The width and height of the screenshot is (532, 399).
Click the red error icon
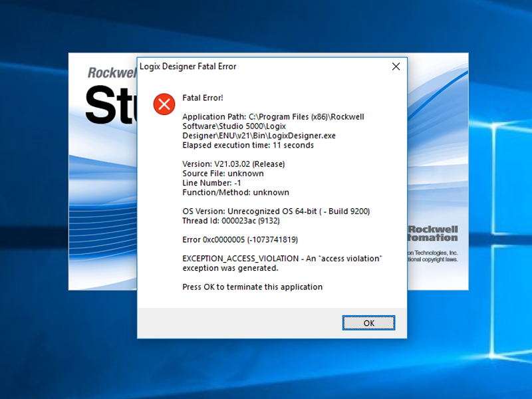pos(164,104)
